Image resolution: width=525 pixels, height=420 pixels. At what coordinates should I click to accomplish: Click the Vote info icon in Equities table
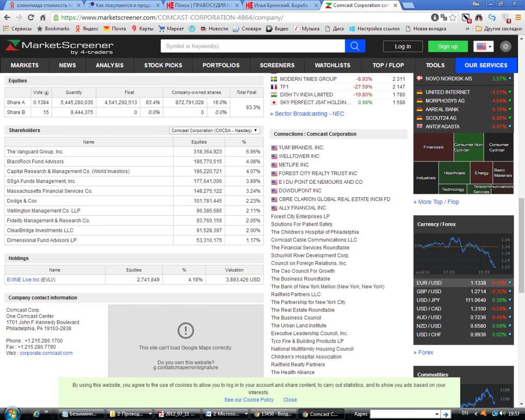pos(46,93)
